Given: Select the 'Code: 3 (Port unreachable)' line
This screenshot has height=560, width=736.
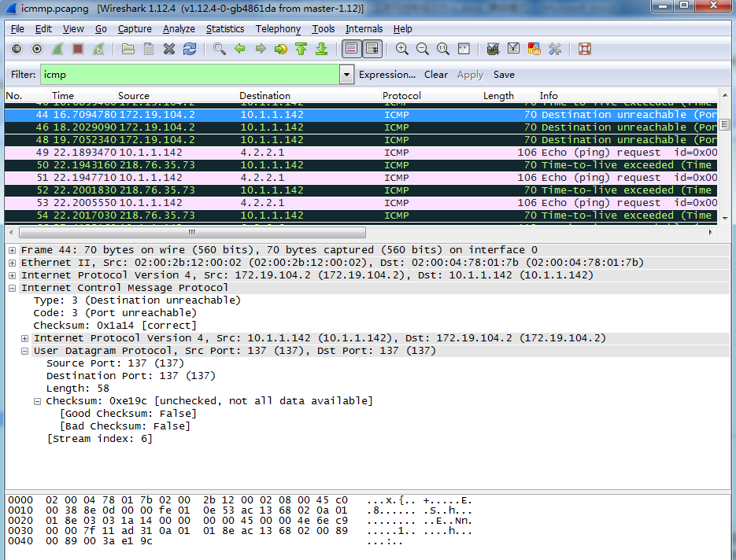Looking at the screenshot, I should pos(115,313).
